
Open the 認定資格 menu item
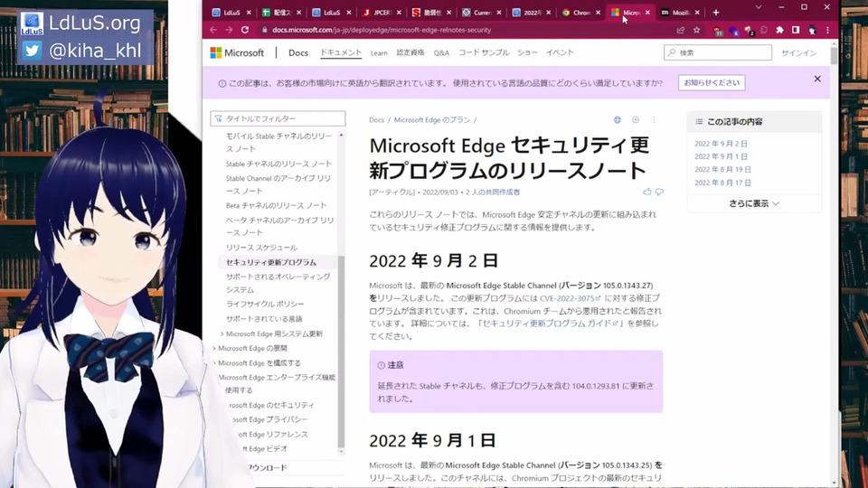coord(410,52)
